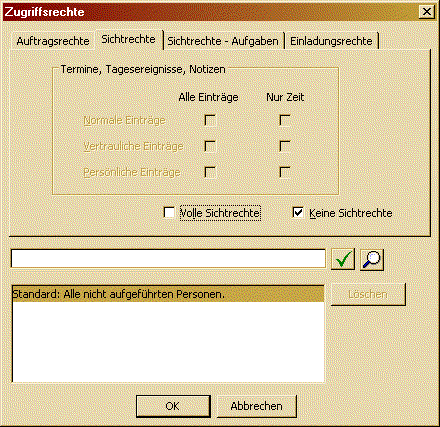Toggle Persönliche Einträge under Alle Einträge

click(210, 172)
